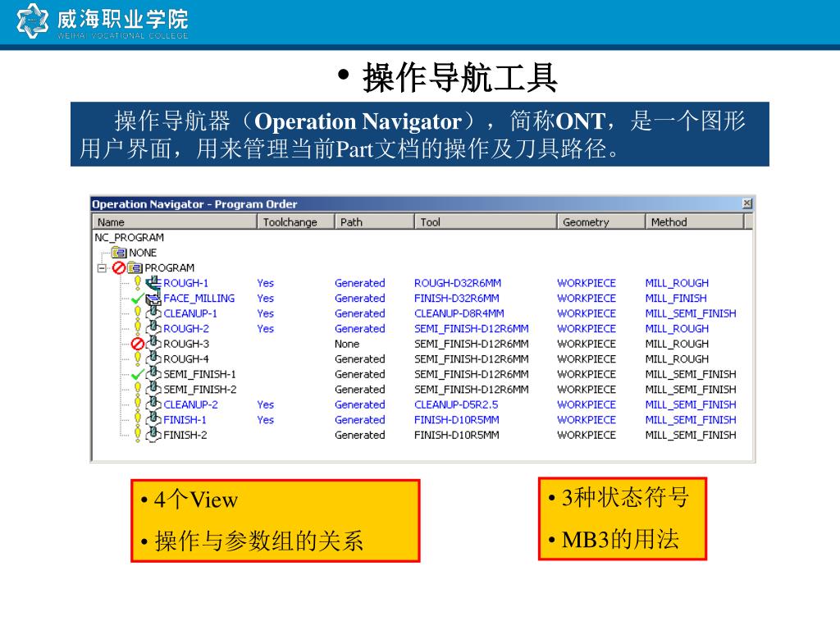Click the red prohibited symbol beside ROUGH-3
Viewport: 840px width, 630px height.
pos(138,344)
